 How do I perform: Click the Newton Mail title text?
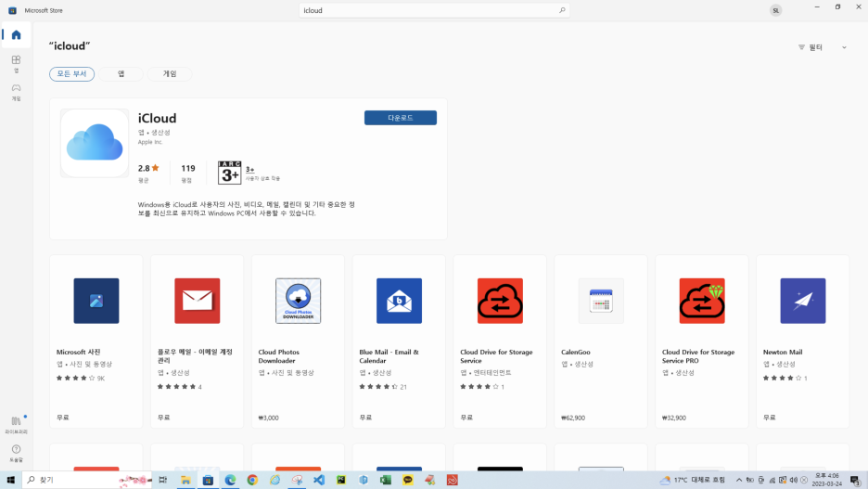point(783,352)
